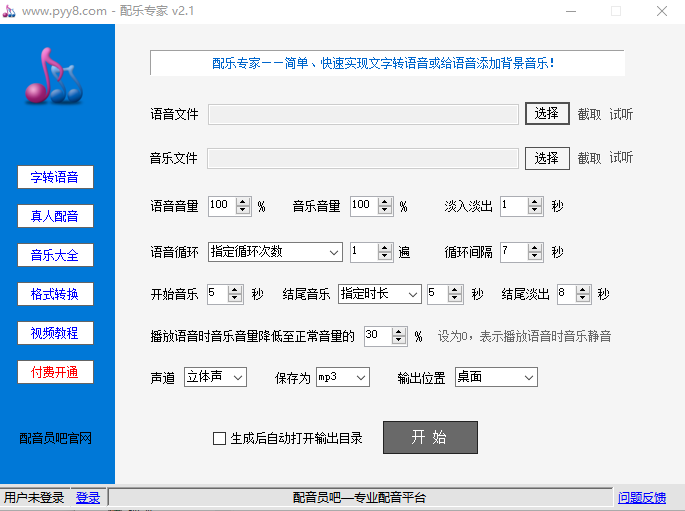Increase the 语音音量 value
Screen dimensions: 685x511
(x=243, y=202)
